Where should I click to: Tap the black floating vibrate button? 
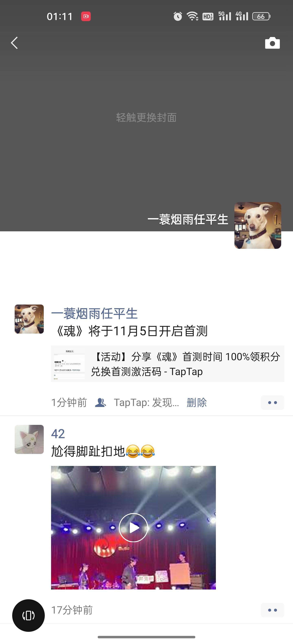click(28, 616)
